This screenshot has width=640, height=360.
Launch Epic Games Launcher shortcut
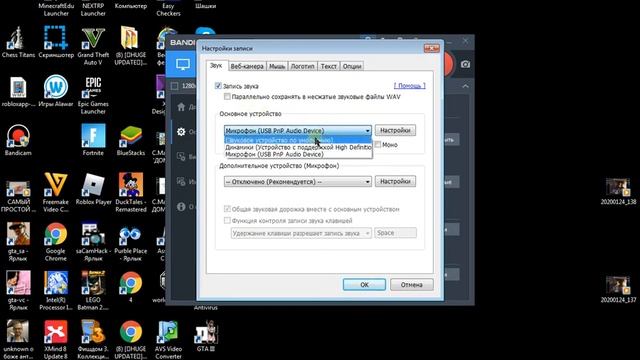(x=93, y=95)
